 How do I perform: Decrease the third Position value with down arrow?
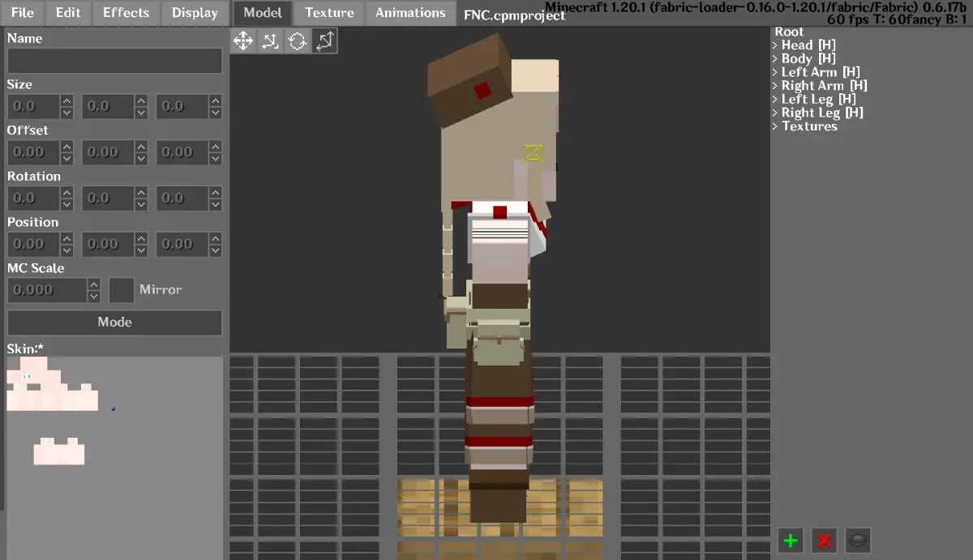tap(216, 250)
